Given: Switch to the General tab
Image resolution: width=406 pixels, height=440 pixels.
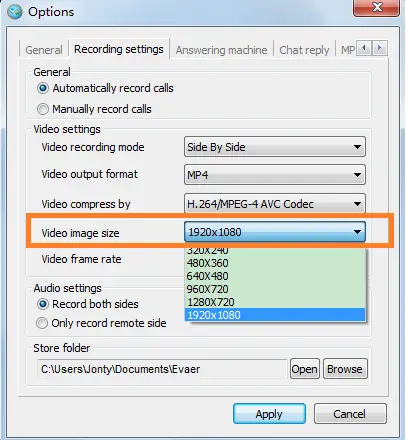Looking at the screenshot, I should coord(44,50).
